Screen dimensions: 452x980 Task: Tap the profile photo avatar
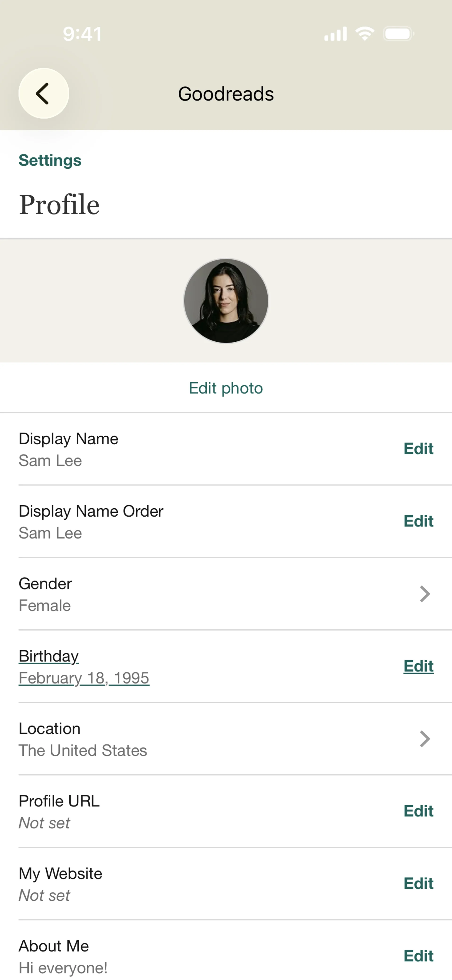click(226, 301)
